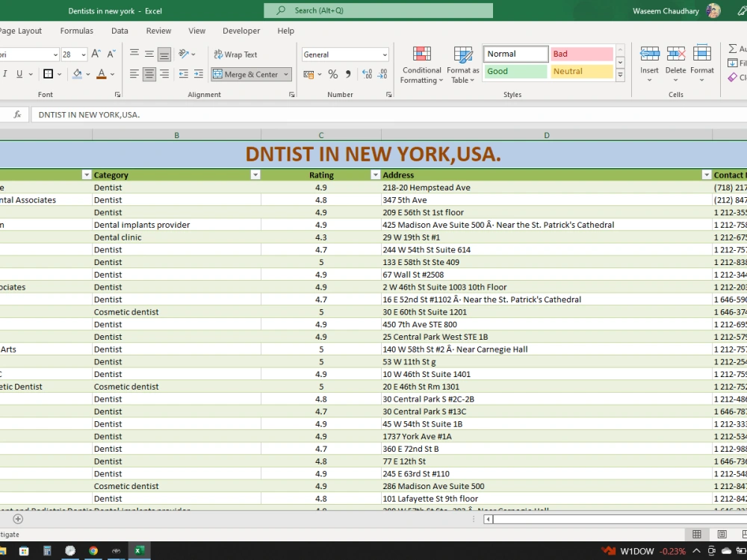Increase decimal places

click(367, 74)
